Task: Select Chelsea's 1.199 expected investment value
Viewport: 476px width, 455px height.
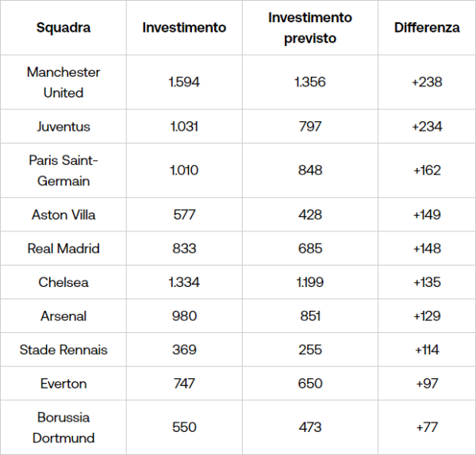Action: 310,282
